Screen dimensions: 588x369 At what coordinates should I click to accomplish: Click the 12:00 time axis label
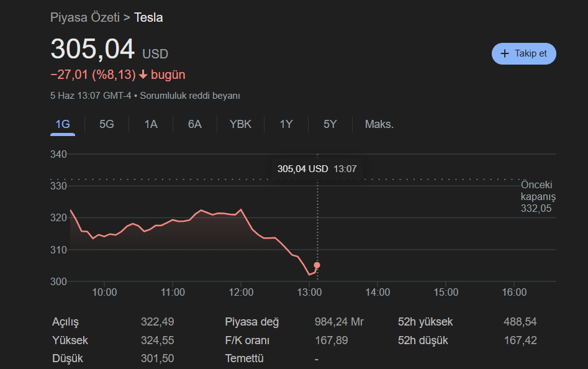241,293
